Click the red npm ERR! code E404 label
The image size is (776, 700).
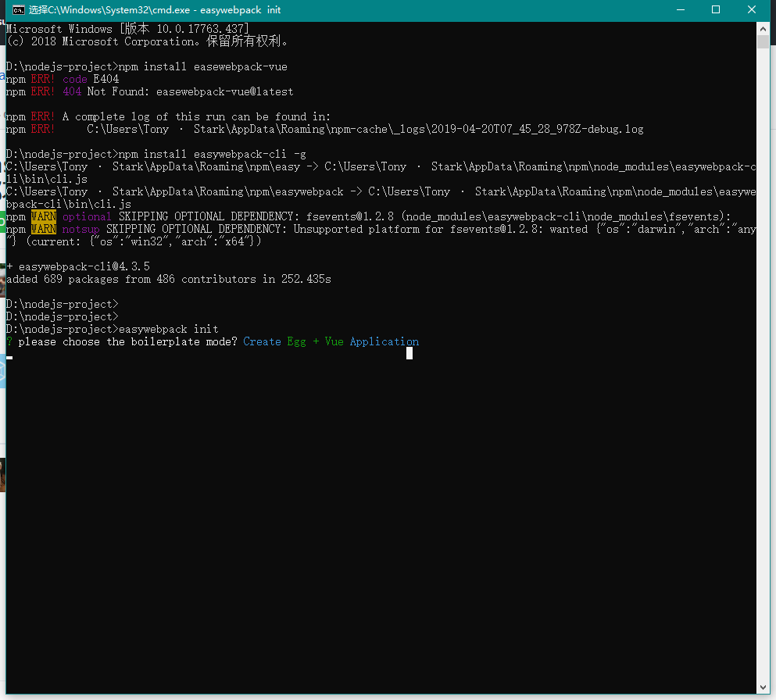[x=63, y=78]
